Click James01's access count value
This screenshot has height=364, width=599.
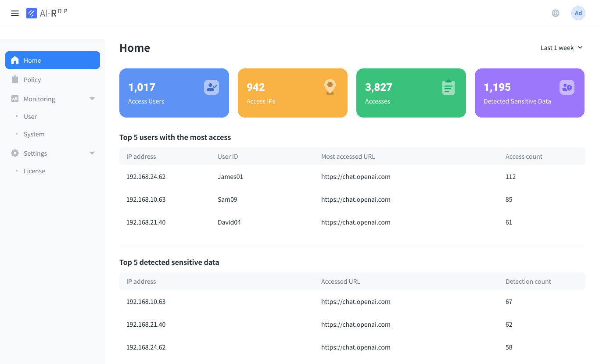pyautogui.click(x=510, y=177)
